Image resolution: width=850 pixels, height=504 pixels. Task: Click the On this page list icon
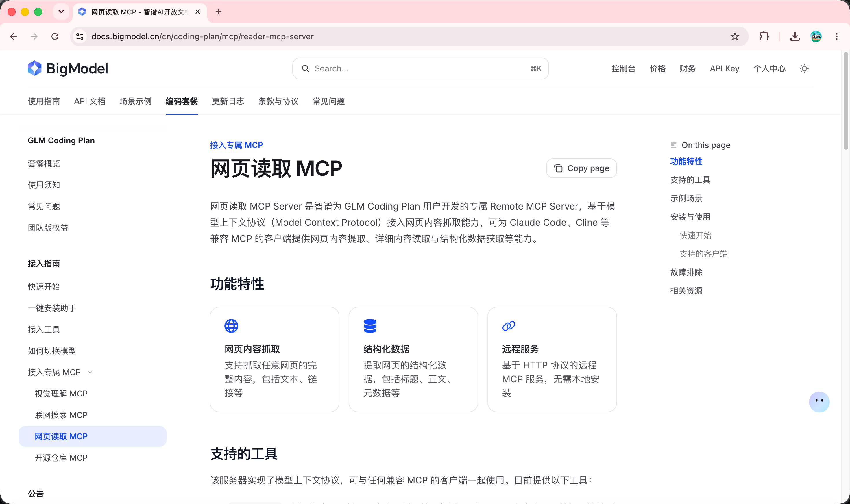[673, 145]
